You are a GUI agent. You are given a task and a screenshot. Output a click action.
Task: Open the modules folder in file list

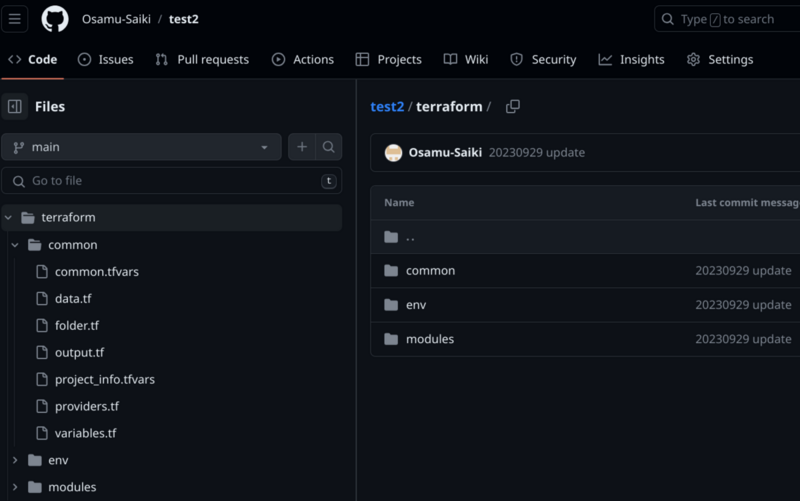430,339
